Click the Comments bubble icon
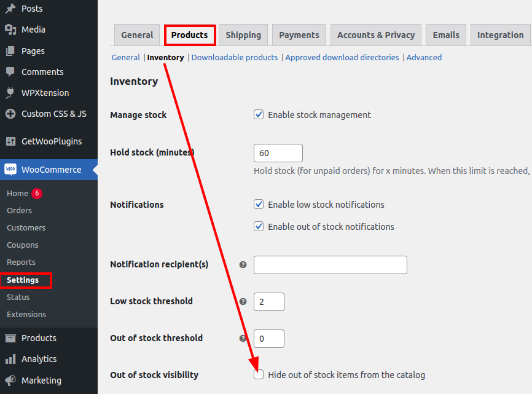This screenshot has height=394, width=532. 10,71
